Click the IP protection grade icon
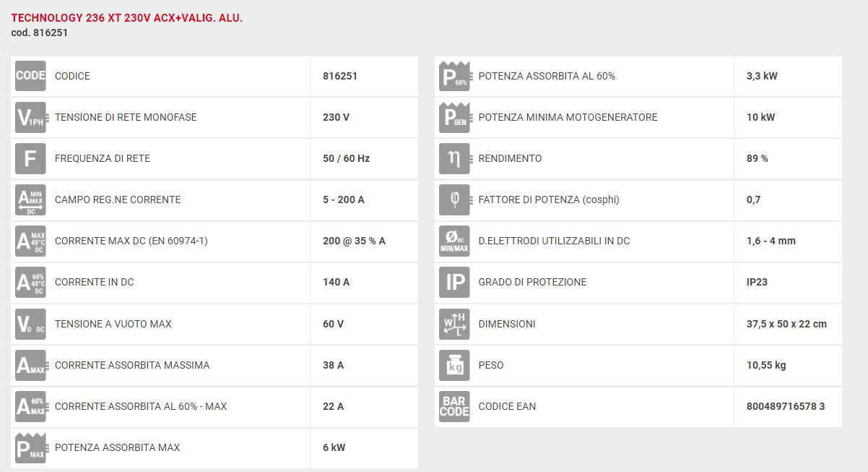 (454, 282)
